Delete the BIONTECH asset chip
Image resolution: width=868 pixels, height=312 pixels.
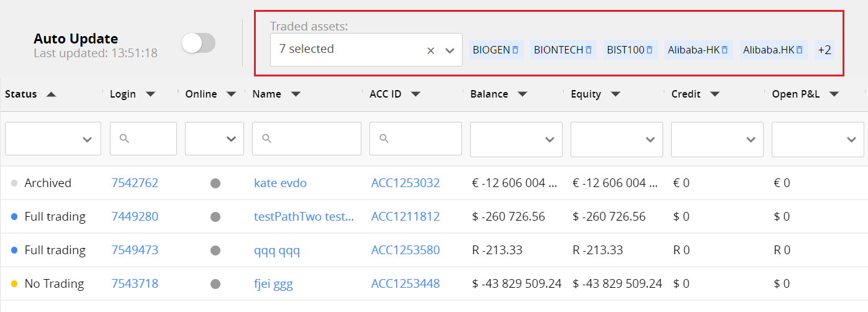(x=589, y=50)
